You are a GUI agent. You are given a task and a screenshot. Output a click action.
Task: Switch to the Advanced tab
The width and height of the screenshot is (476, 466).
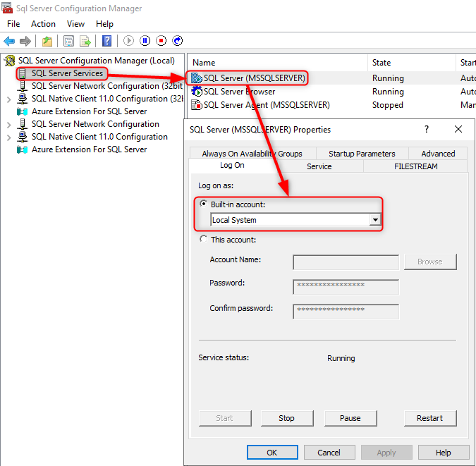click(438, 154)
